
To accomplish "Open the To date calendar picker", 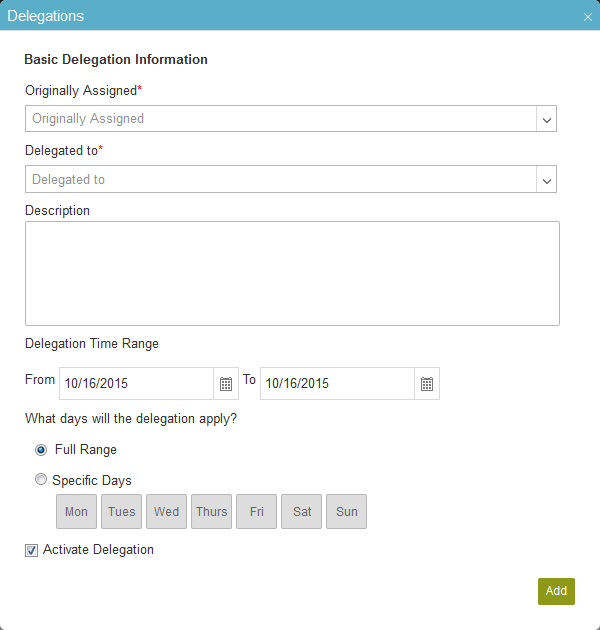I will pos(427,384).
